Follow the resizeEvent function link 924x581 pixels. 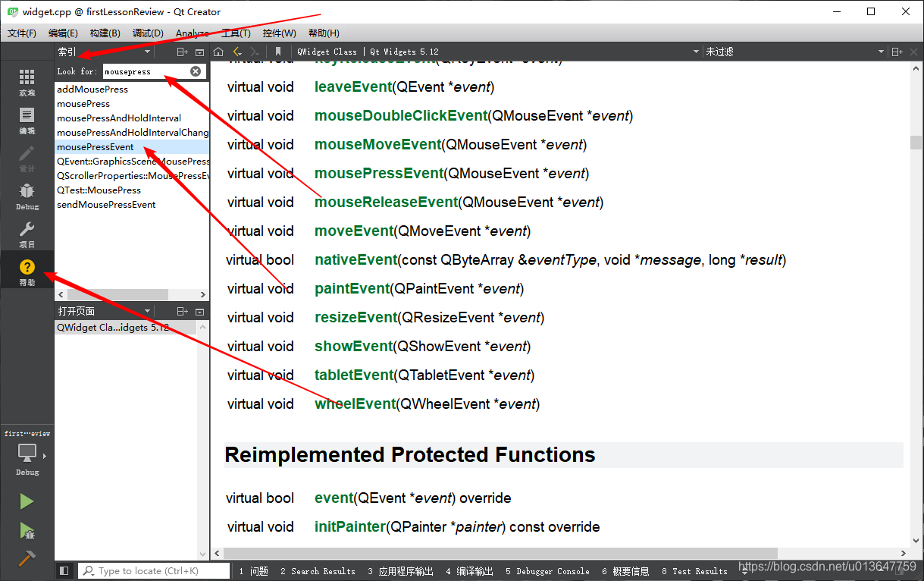[356, 318]
